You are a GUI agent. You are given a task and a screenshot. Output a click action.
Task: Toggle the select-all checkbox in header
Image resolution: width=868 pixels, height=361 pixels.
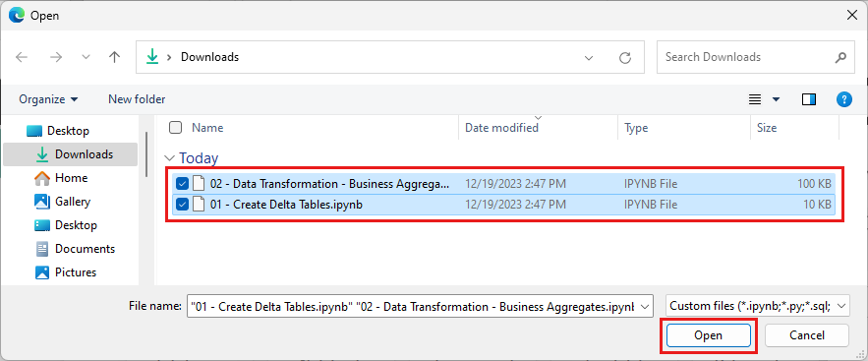click(176, 128)
